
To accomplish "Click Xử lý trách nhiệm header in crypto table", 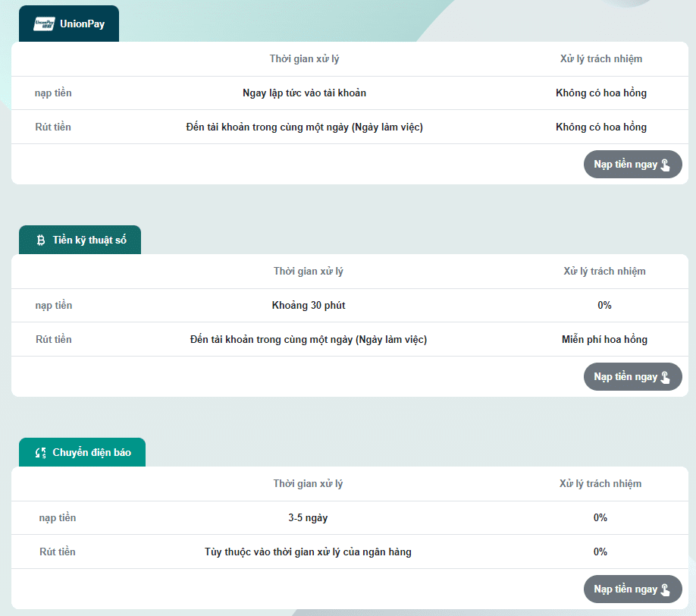I will pyautogui.click(x=604, y=272).
